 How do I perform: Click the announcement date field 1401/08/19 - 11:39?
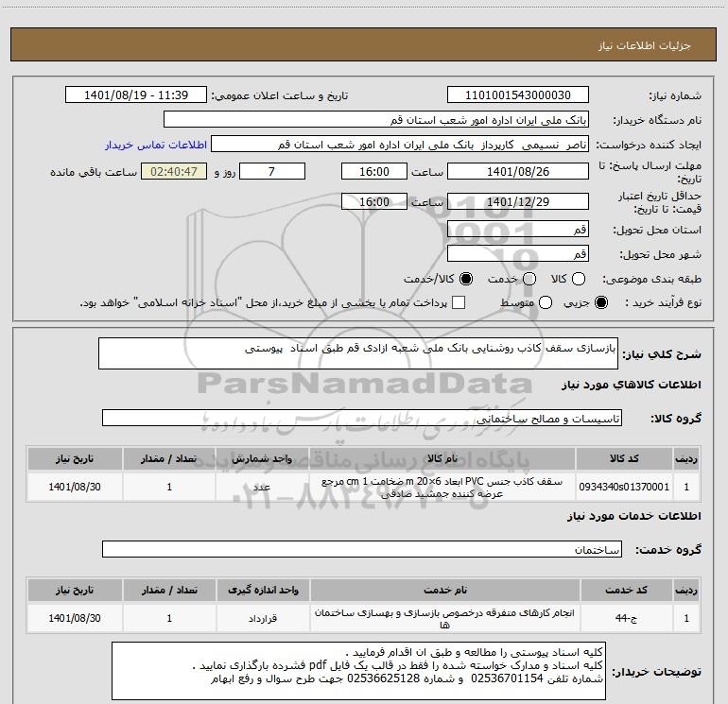(x=136, y=95)
